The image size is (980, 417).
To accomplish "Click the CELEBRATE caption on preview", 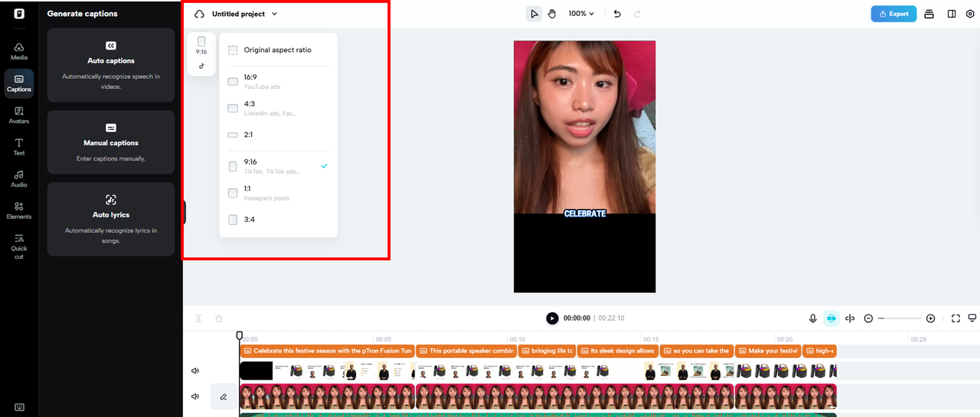I will coord(585,213).
